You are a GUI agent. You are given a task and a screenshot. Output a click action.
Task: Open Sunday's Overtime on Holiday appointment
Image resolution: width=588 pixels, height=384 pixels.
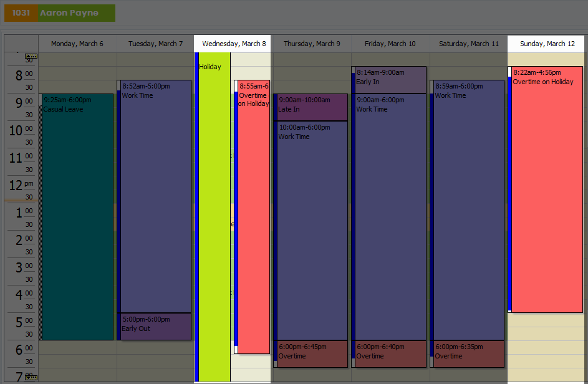click(x=547, y=187)
